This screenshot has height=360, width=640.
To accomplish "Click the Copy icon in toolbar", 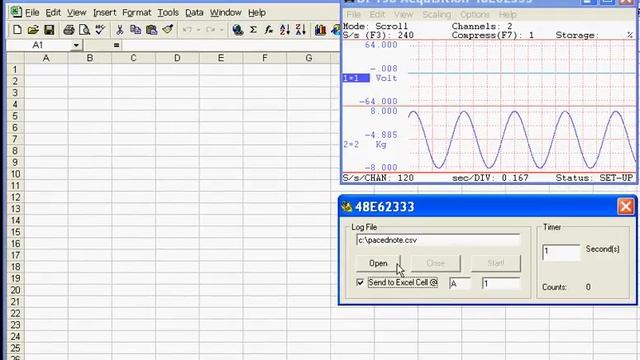I will click(135, 30).
